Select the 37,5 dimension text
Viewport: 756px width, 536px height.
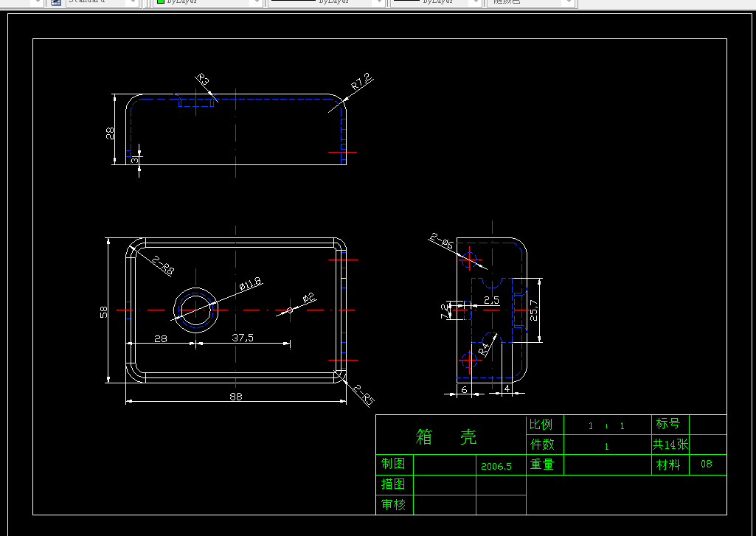click(x=243, y=338)
